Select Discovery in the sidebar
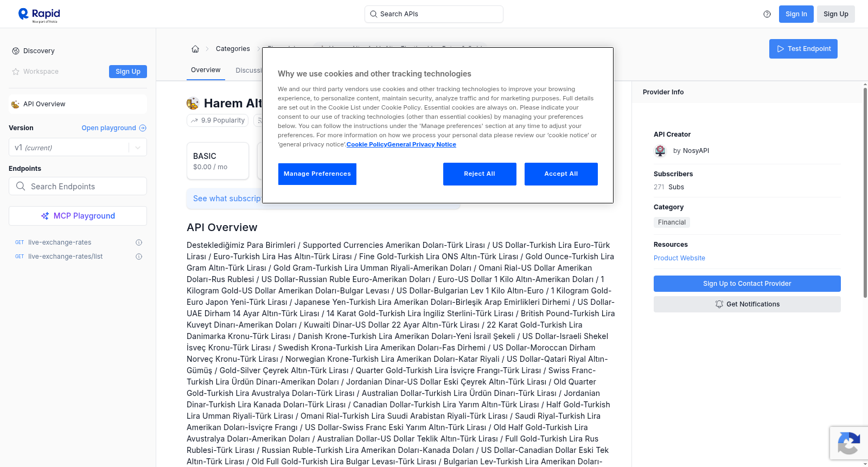Viewport: 868px width, 467px height. click(x=39, y=51)
